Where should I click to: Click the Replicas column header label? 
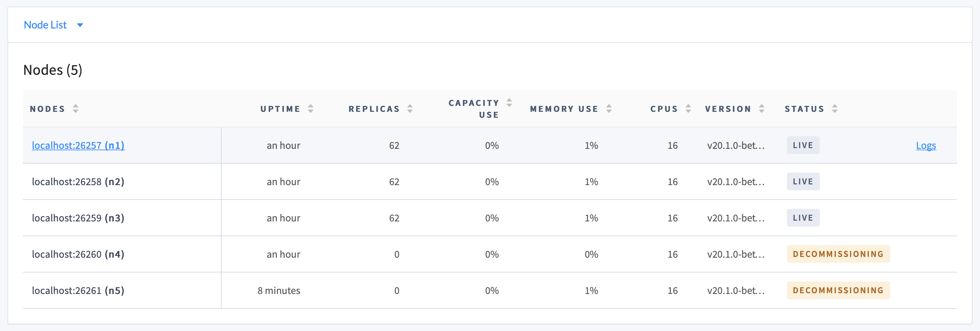pos(374,109)
